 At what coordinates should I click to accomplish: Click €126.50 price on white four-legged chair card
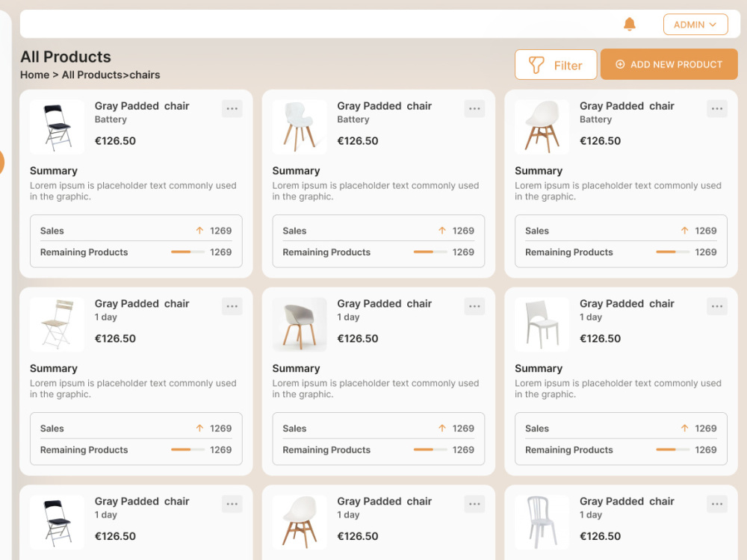click(x=358, y=141)
